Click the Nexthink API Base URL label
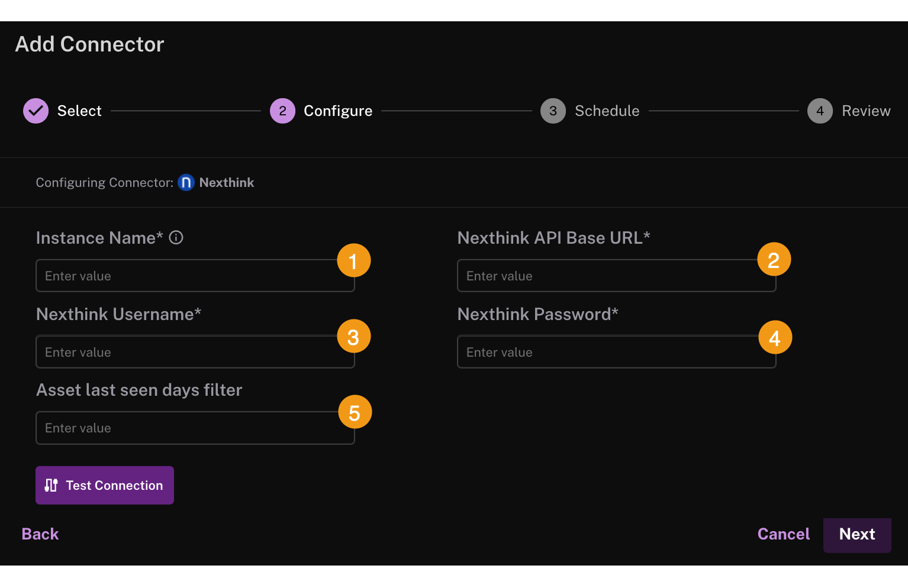 (x=554, y=238)
